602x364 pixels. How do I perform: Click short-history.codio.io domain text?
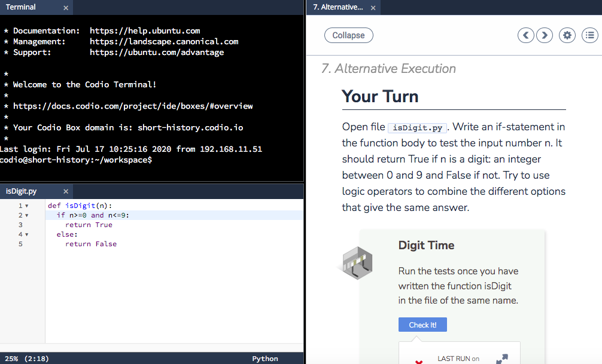(x=190, y=128)
